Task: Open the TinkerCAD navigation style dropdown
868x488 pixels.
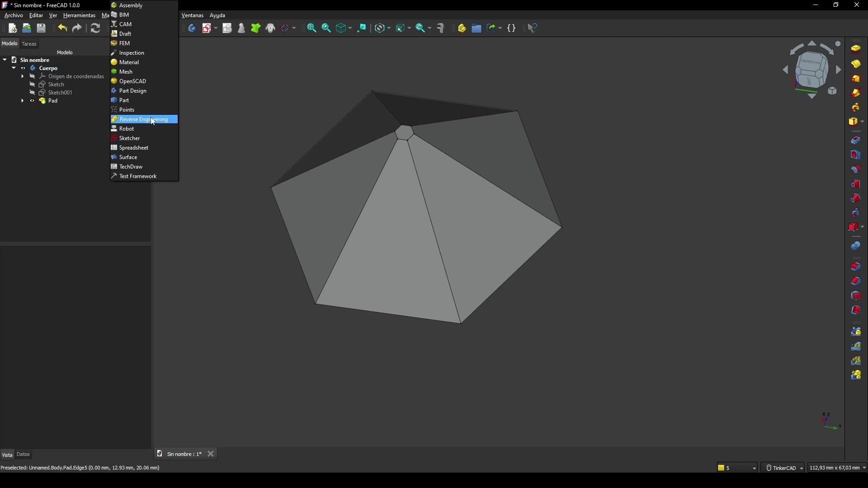Action: (x=784, y=468)
